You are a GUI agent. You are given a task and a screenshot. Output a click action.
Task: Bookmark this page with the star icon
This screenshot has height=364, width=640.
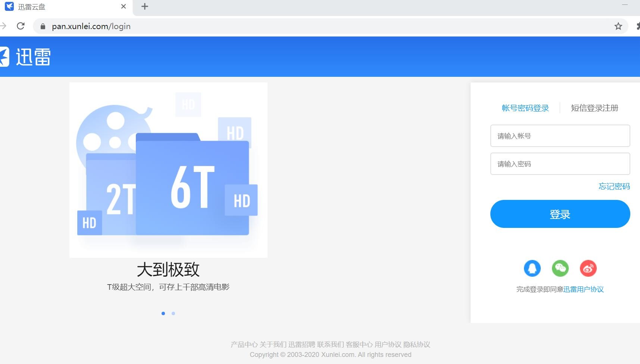[x=618, y=26]
